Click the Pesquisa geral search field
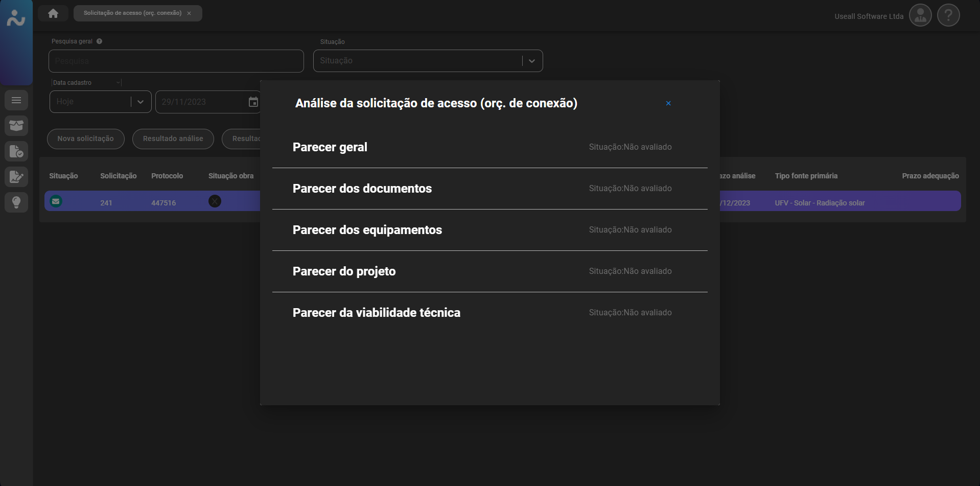The width and height of the screenshot is (980, 486). pyautogui.click(x=176, y=61)
